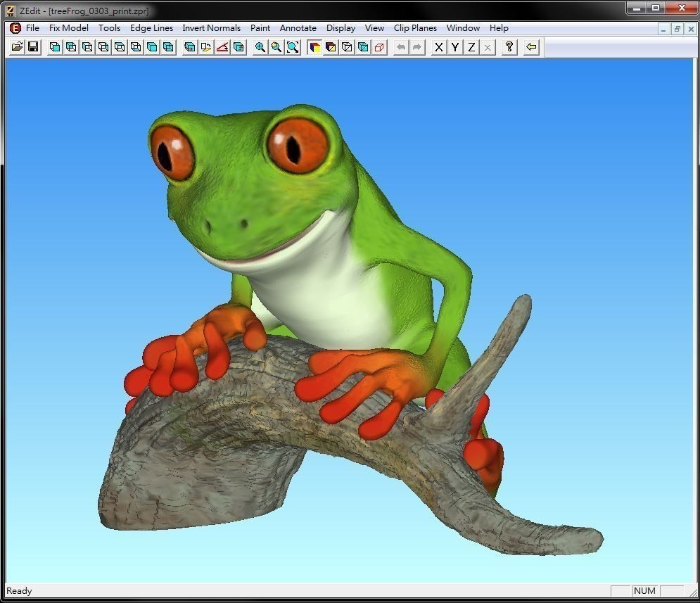
Task: Open the Annotate menu
Action: pyautogui.click(x=298, y=28)
